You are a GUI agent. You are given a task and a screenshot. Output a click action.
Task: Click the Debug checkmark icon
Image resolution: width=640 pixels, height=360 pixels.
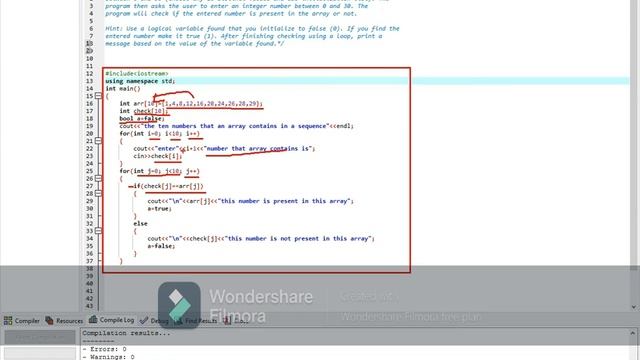coord(144,320)
